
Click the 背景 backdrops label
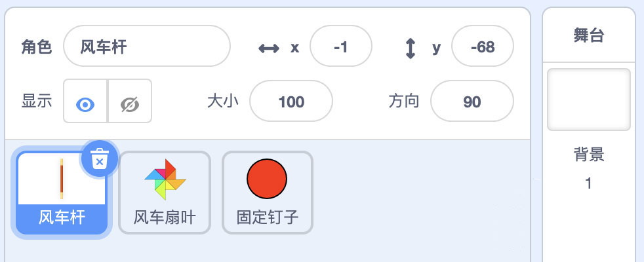pos(588,155)
